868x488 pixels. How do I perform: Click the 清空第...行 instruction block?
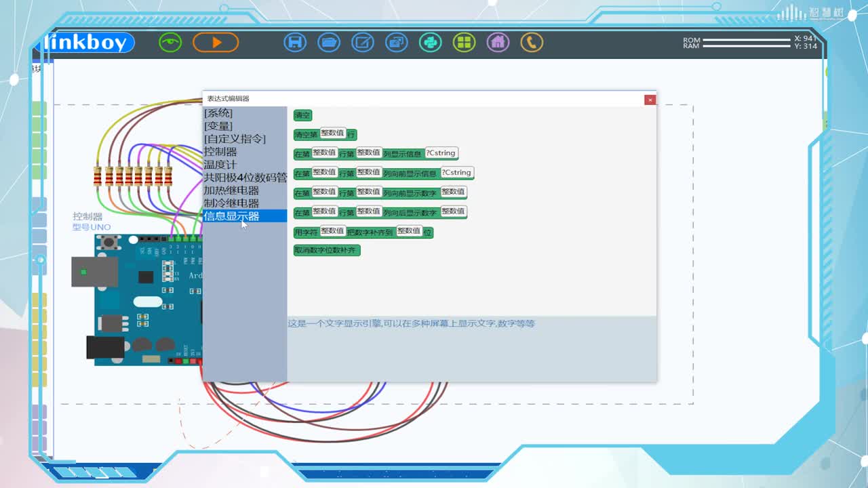pyautogui.click(x=325, y=134)
